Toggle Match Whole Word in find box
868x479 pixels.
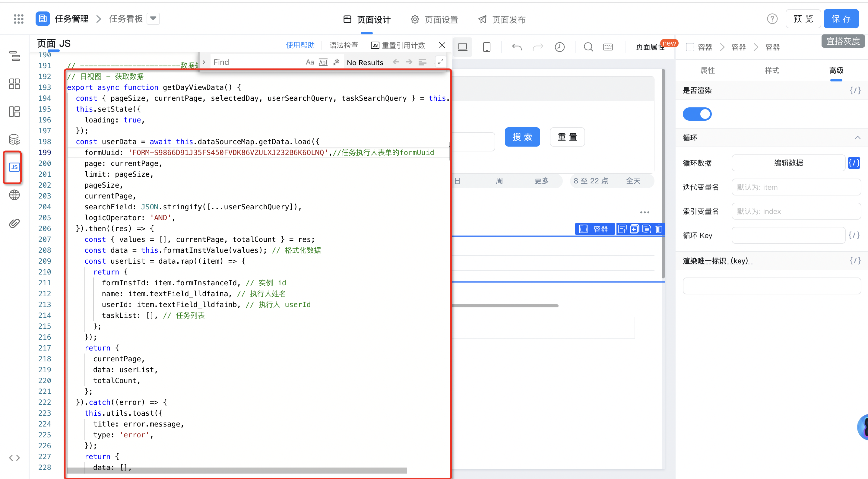point(323,62)
